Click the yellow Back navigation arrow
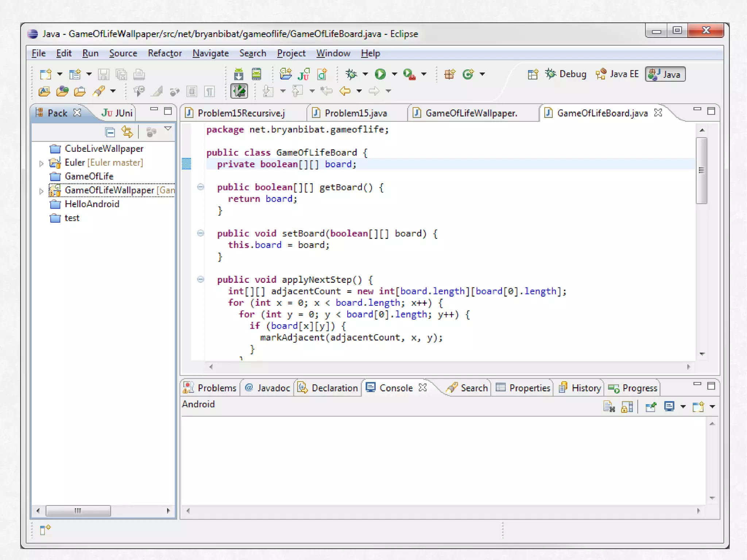 click(345, 91)
